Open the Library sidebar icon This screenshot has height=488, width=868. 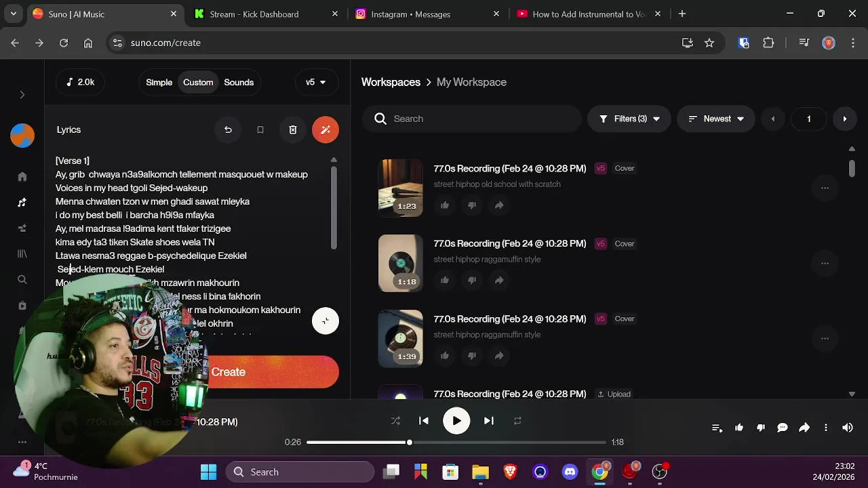tap(22, 253)
